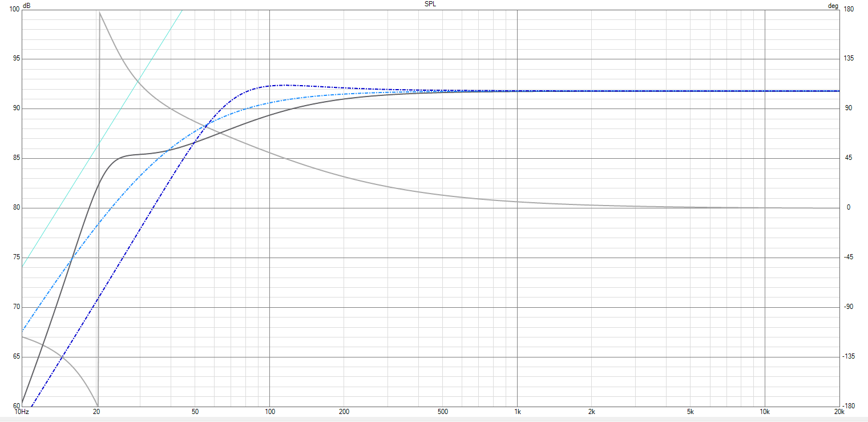The width and height of the screenshot is (868, 422).
Task: Click the -135 degree phase axis value
Action: click(x=848, y=357)
